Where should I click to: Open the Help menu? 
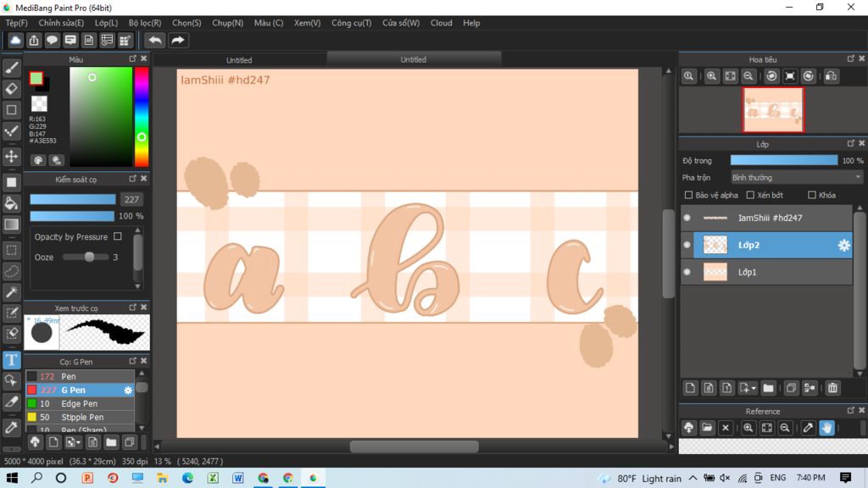471,23
